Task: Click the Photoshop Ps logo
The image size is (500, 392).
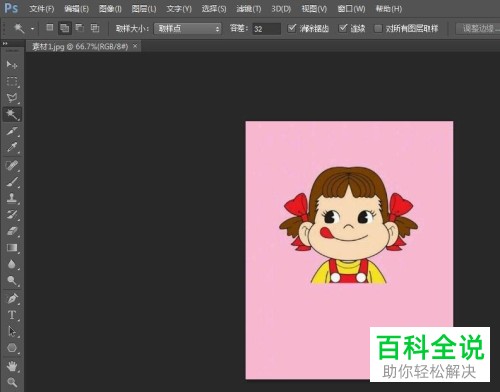Action: [x=11, y=8]
